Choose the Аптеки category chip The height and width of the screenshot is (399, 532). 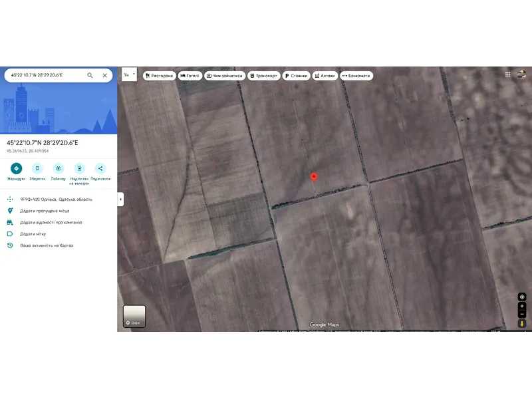[x=325, y=76]
